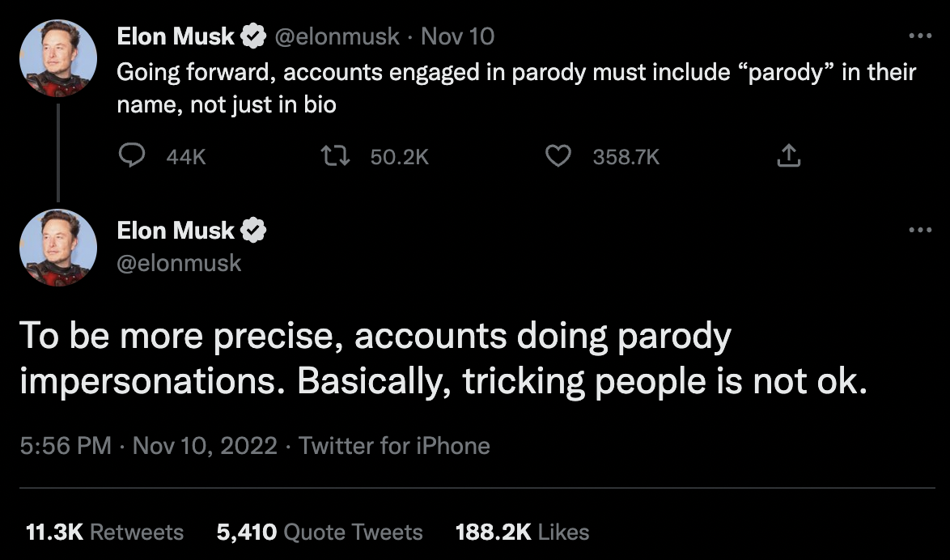Like the first tweet with the heart icon
This screenshot has height=560, width=950.
[x=558, y=156]
